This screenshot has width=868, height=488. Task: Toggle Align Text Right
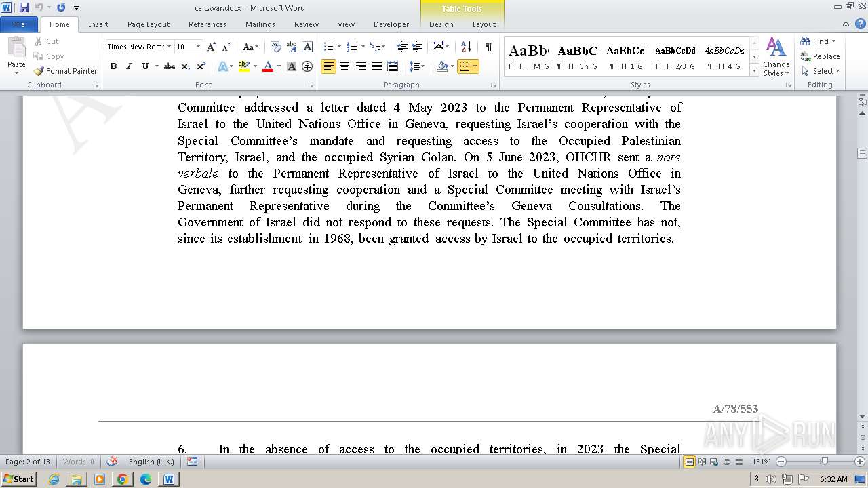click(361, 66)
